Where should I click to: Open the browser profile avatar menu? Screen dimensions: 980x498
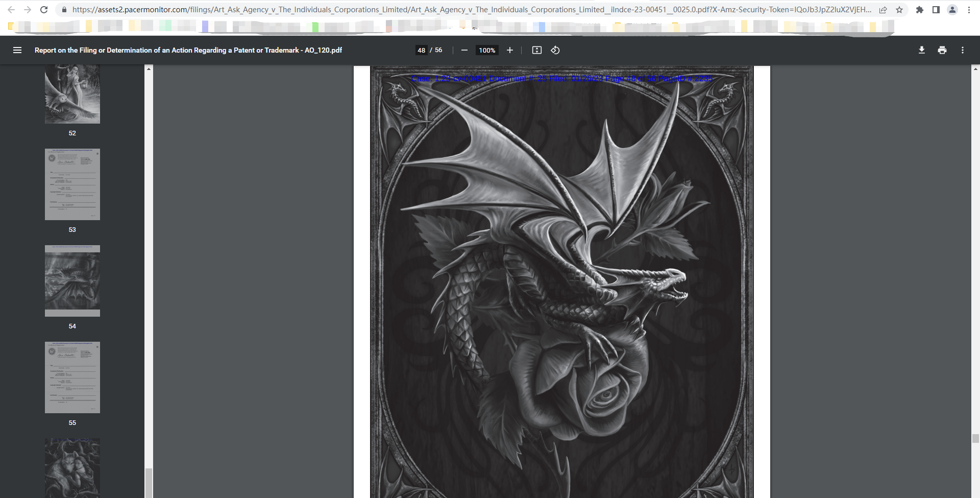click(952, 10)
